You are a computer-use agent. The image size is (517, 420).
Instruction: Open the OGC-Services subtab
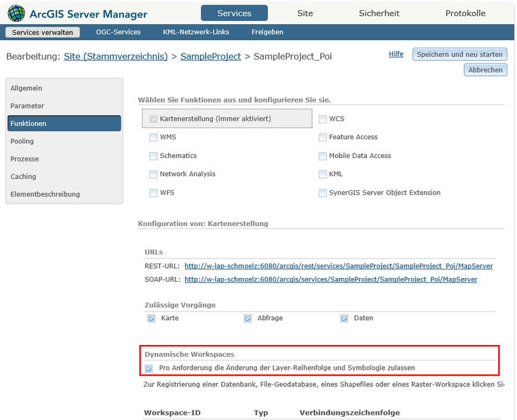[119, 32]
